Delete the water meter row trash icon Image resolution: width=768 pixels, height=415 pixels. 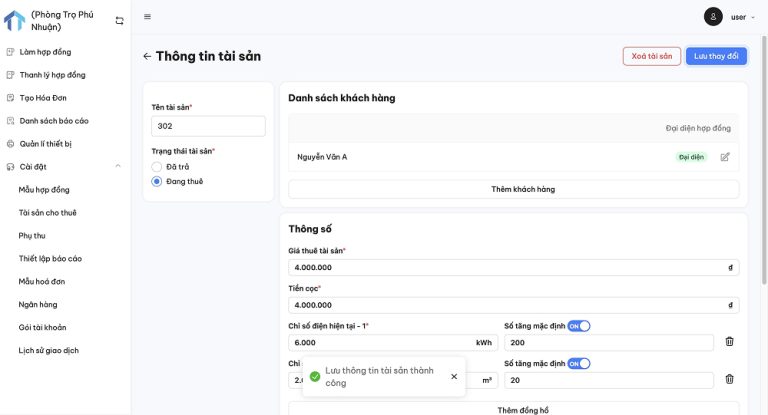729,379
